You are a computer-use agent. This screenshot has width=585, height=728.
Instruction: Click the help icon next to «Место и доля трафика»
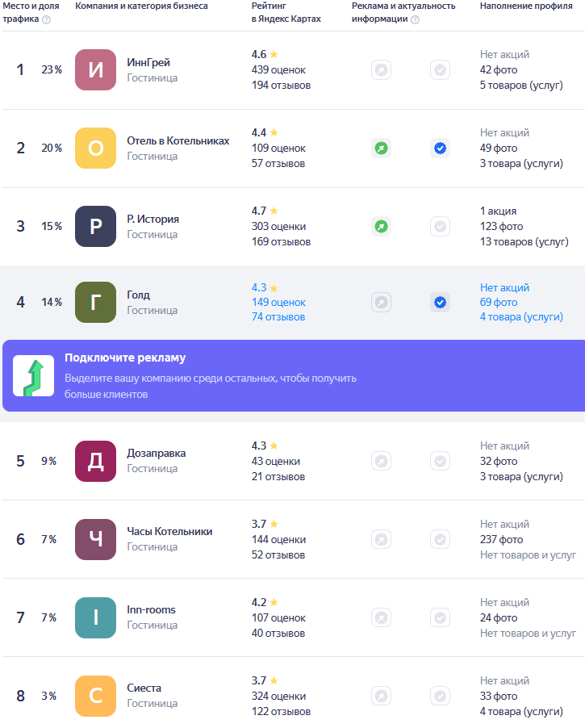pyautogui.click(x=46, y=19)
